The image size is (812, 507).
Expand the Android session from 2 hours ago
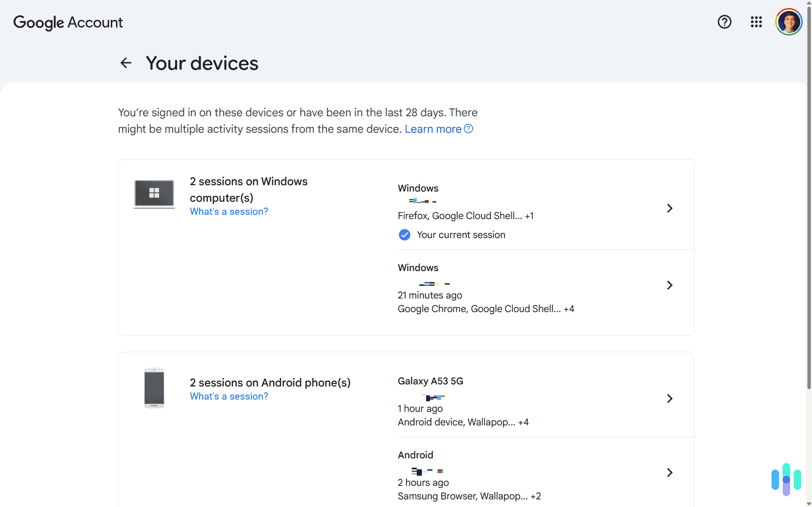pyautogui.click(x=669, y=472)
